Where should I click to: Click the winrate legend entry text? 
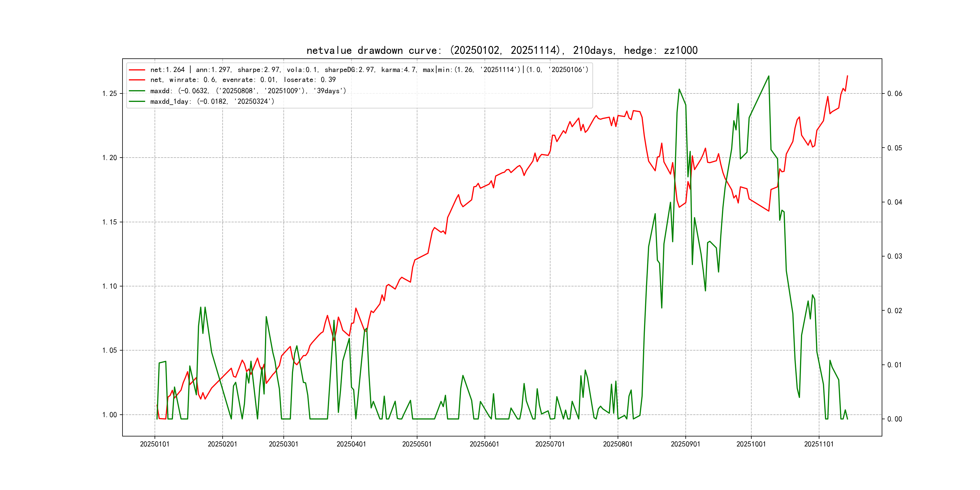(x=243, y=80)
